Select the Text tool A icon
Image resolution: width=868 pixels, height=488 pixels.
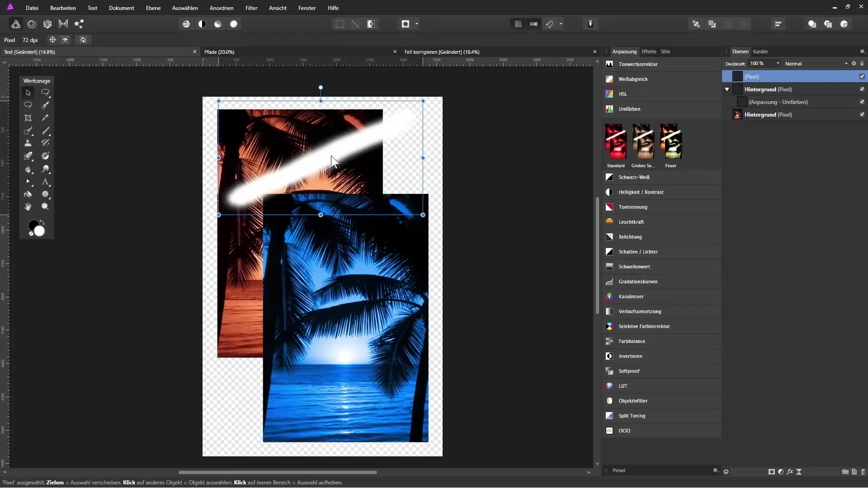[x=45, y=182]
